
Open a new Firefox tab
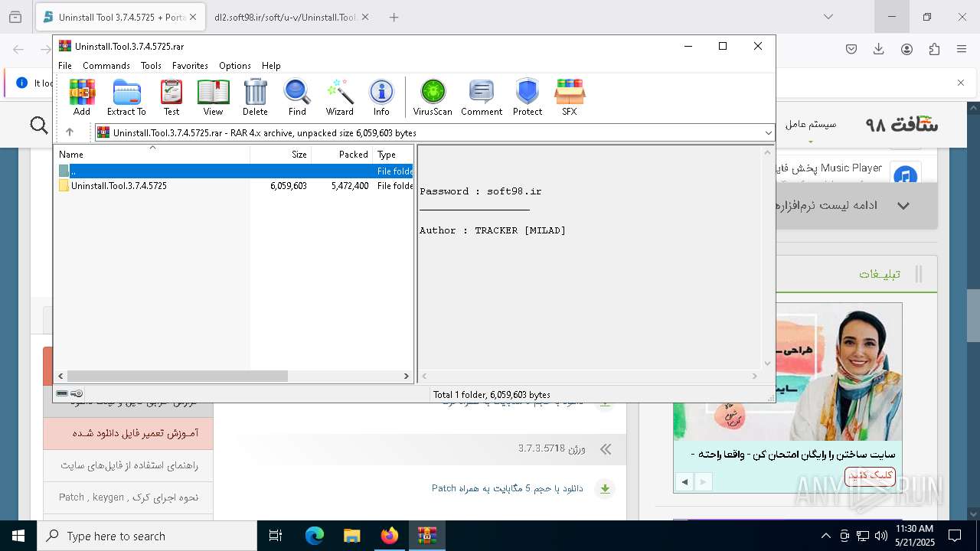pyautogui.click(x=394, y=17)
